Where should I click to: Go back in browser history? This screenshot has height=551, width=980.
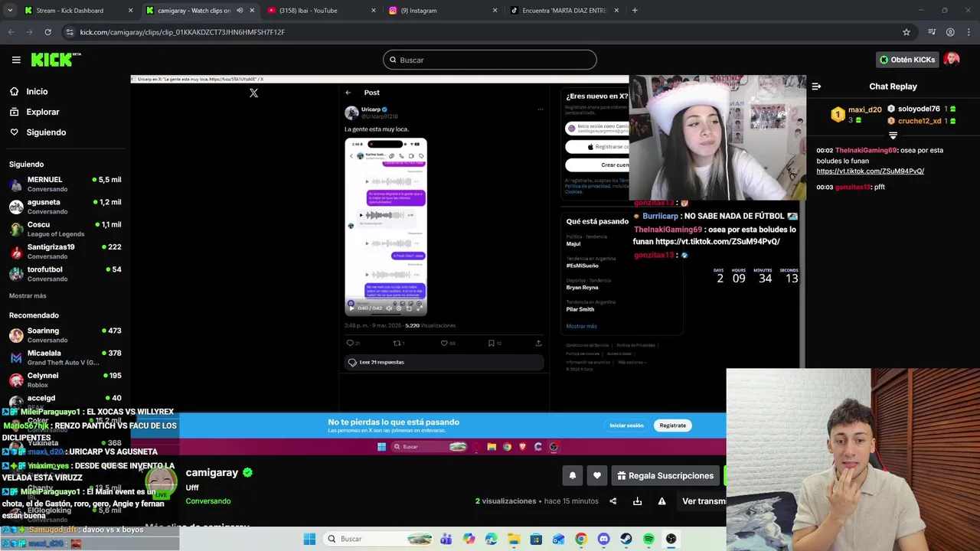click(11, 32)
